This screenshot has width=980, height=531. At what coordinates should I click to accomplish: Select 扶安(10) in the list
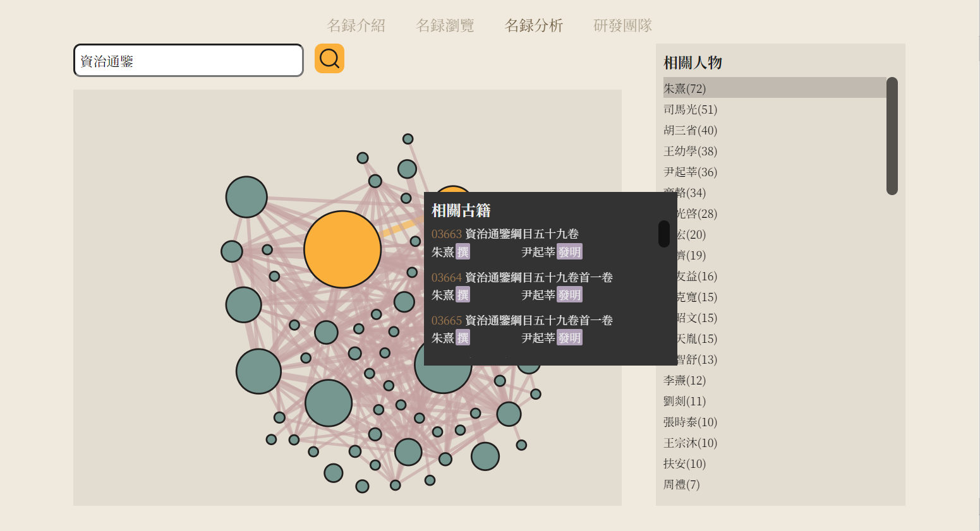pos(775,463)
